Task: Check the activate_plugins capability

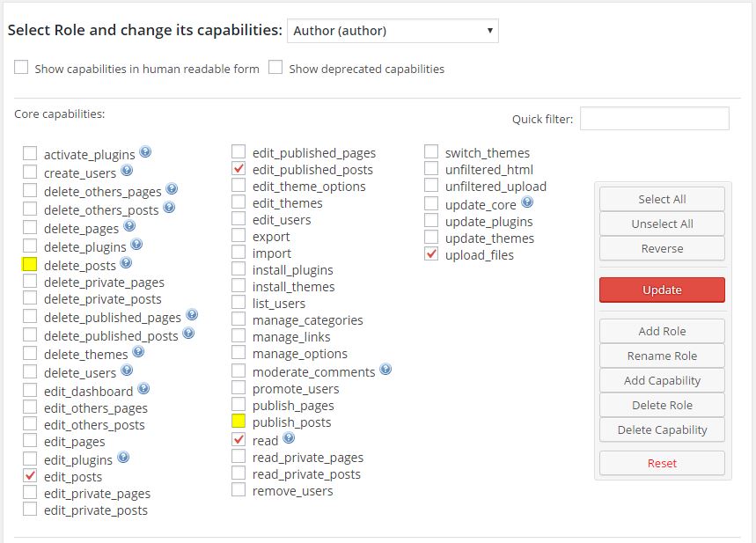Action: (30, 153)
